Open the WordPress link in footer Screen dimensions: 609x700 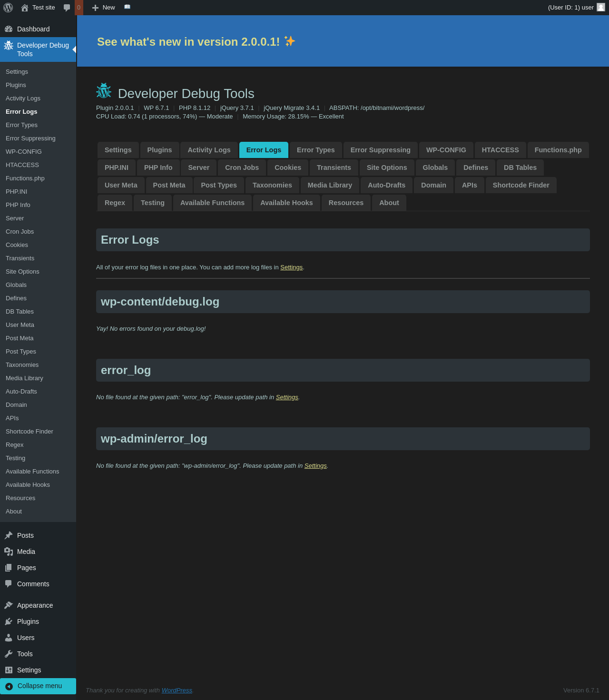(x=177, y=690)
